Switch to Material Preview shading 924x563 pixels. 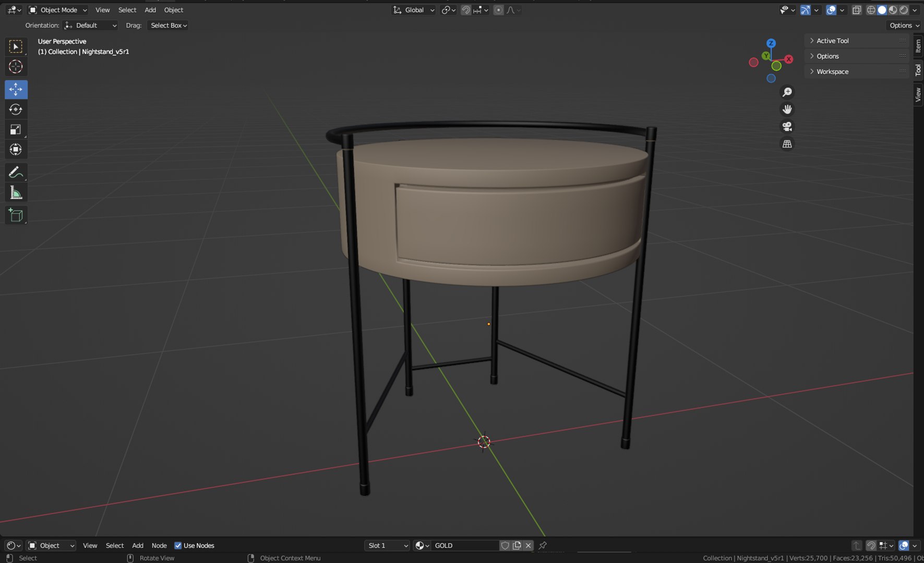[x=893, y=10]
